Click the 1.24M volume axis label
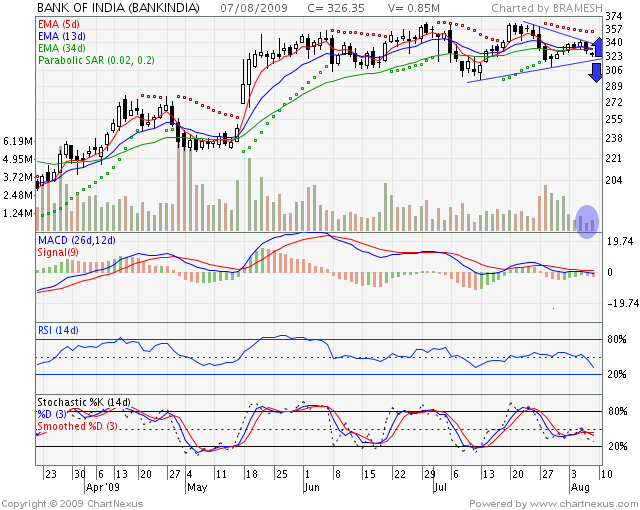The width and height of the screenshot is (640, 510). (x=18, y=213)
